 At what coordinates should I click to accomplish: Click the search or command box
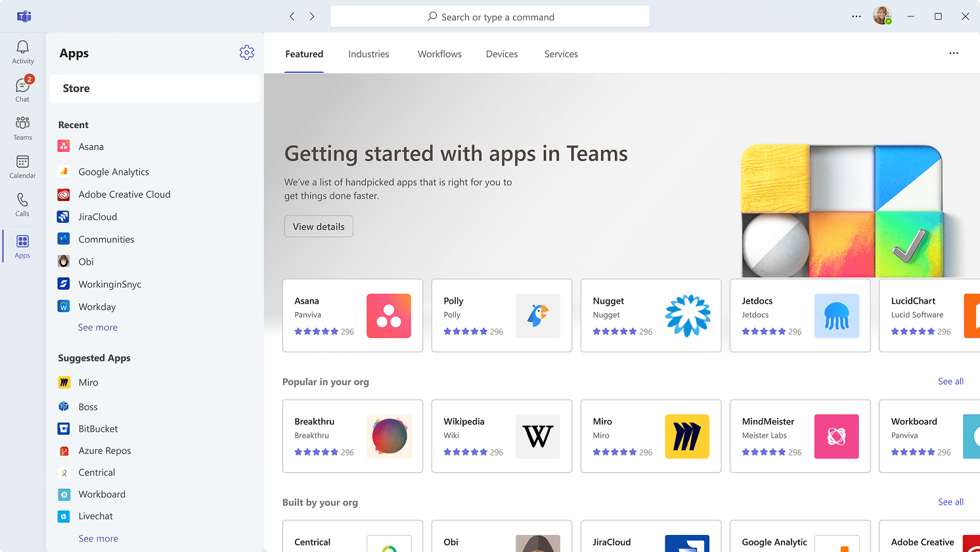[x=490, y=17]
